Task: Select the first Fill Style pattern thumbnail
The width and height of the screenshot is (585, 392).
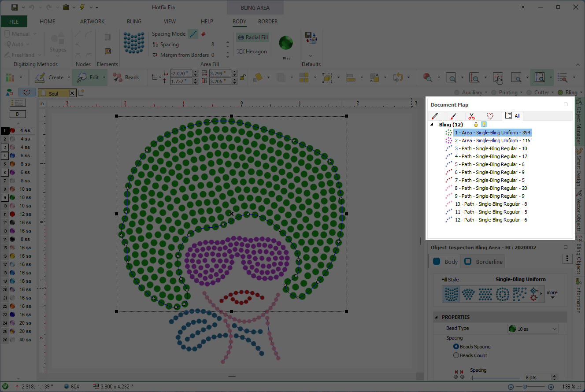Action: pyautogui.click(x=451, y=294)
